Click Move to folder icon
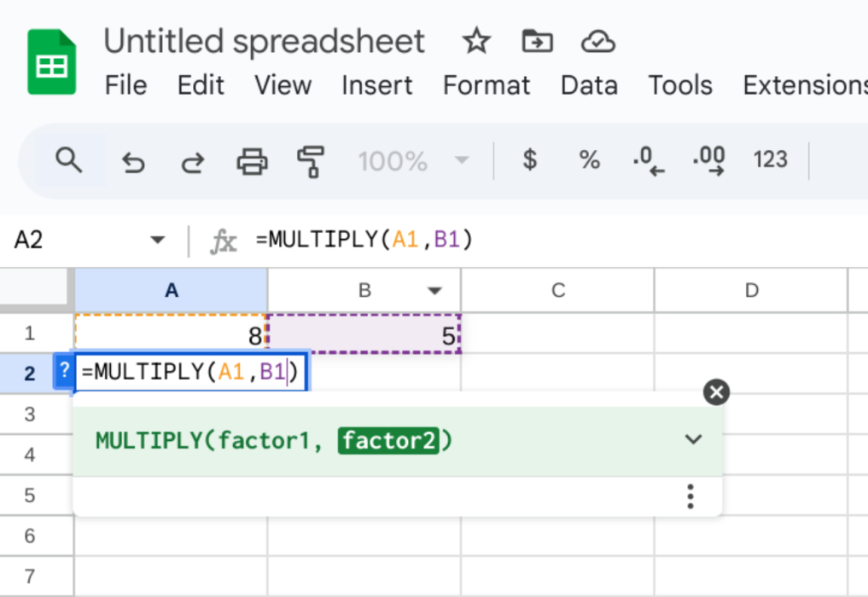Viewport: 868px width, 597px height. (x=537, y=41)
